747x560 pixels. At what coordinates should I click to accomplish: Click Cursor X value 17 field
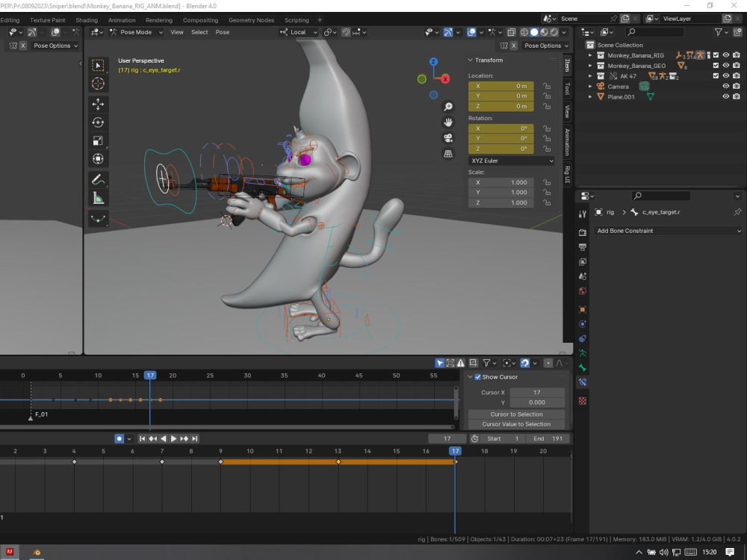(537, 393)
